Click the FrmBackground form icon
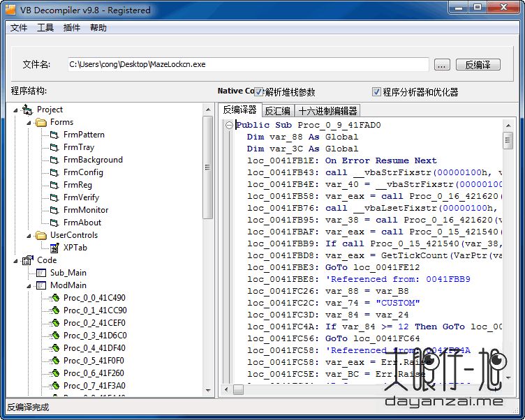The width and height of the screenshot is (525, 420). [x=54, y=160]
